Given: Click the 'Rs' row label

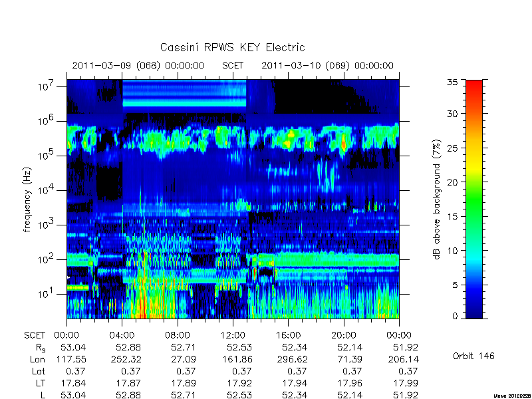Looking at the screenshot, I should pyautogui.click(x=41, y=348).
